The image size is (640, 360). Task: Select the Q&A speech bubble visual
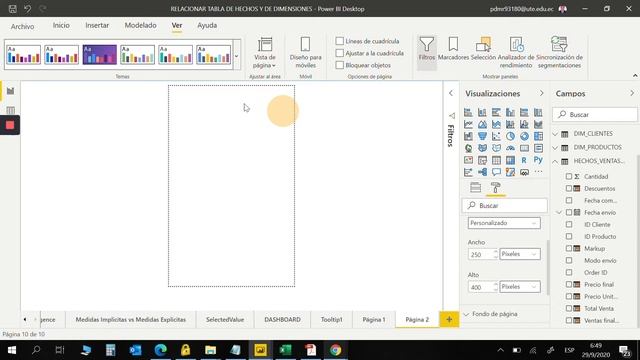(496, 172)
